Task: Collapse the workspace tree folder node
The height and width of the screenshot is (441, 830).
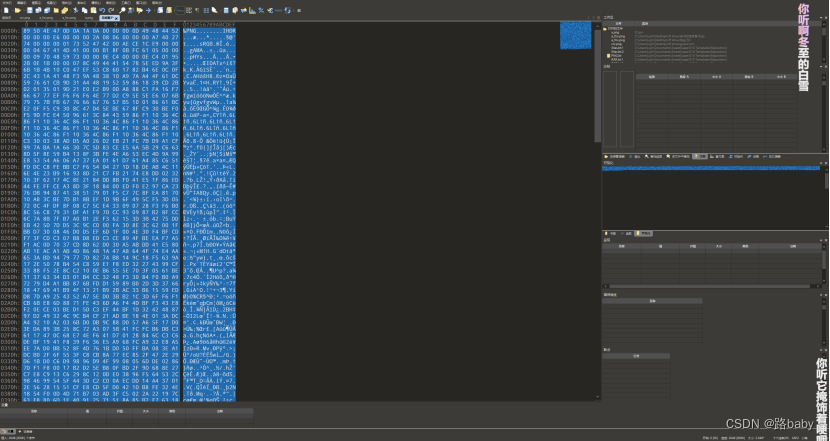Action: 605,29
